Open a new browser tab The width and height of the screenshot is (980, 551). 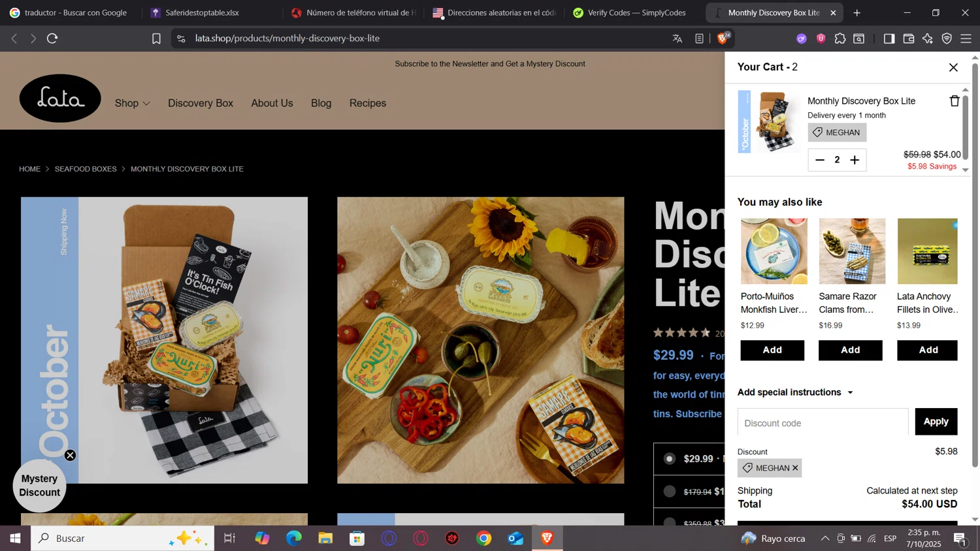point(857,12)
